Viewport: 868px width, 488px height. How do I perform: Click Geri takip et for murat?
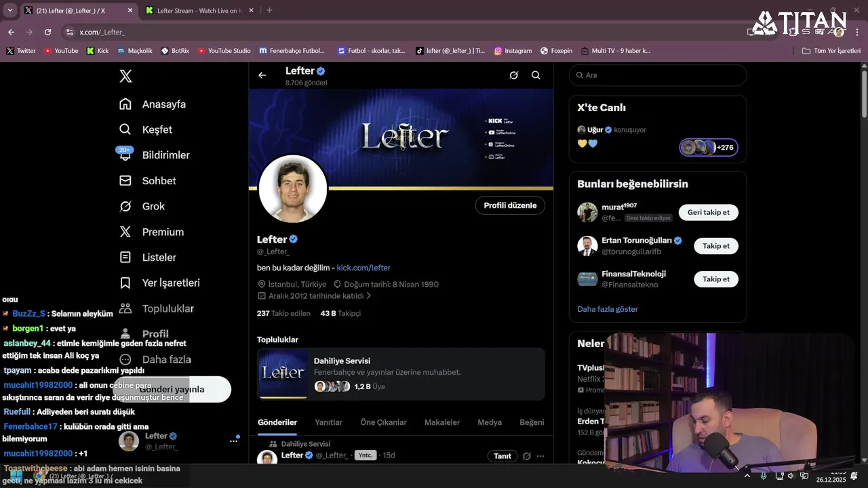click(708, 212)
